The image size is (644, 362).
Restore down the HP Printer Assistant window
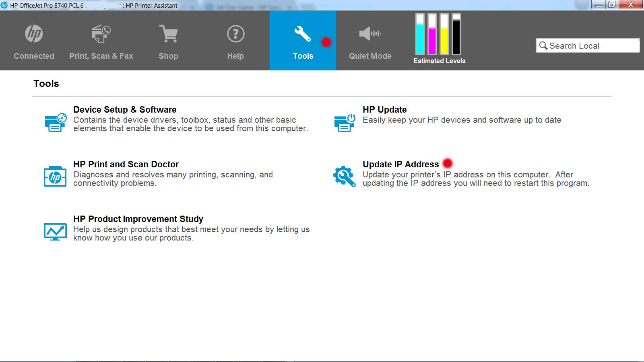pos(611,5)
